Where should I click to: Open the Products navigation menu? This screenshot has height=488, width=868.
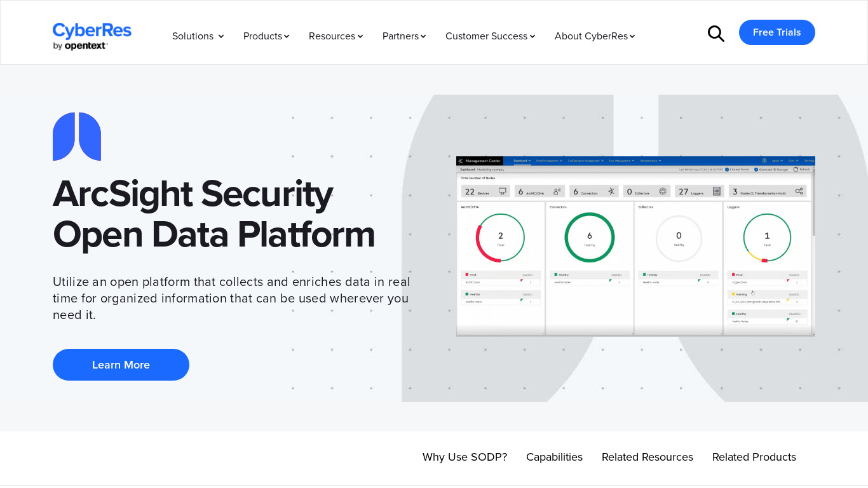click(x=262, y=36)
